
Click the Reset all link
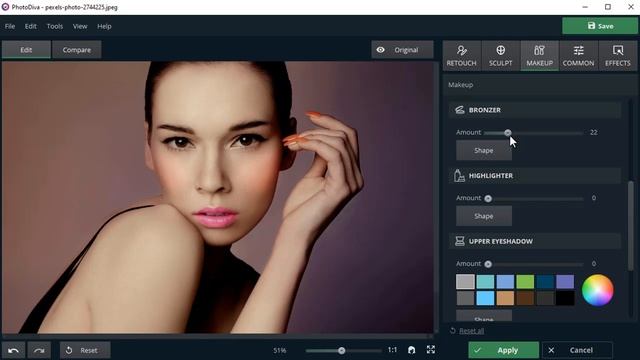pos(471,331)
